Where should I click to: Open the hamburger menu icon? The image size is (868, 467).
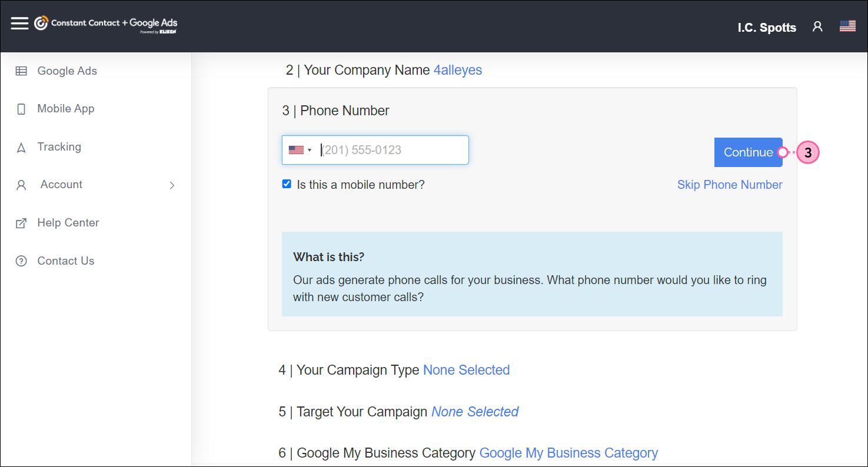[19, 24]
